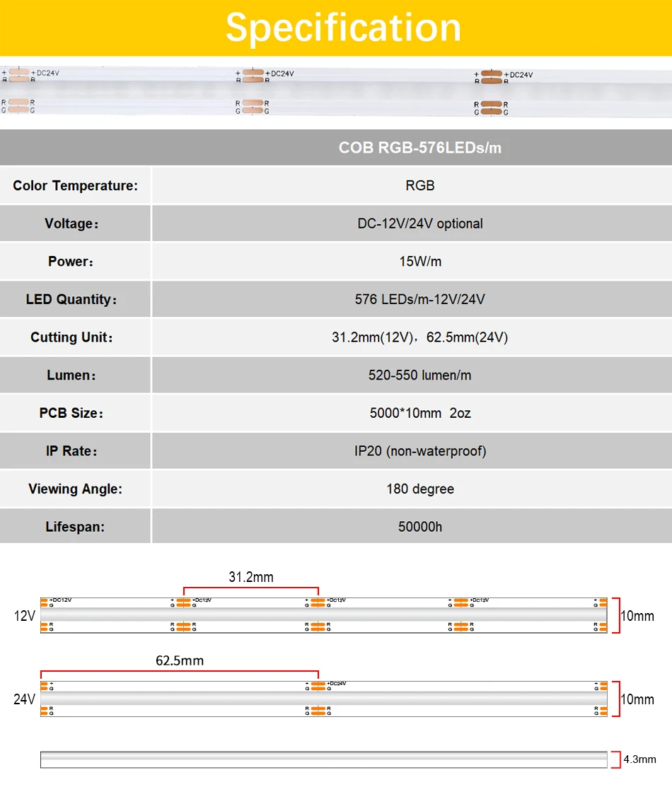Click the "10mm" width label beside the 12V strip
The image size is (672, 787).
[637, 616]
